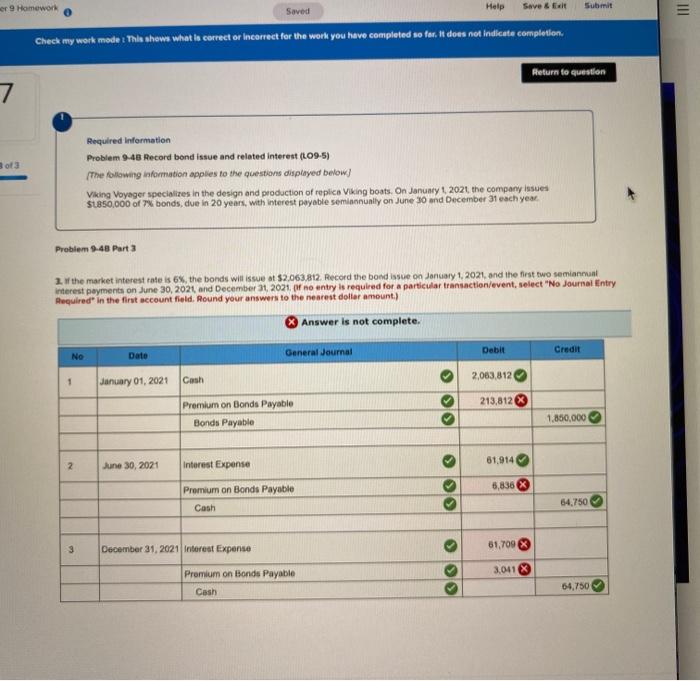Click green check beside 2,063,812 debit
The height and width of the screenshot is (681, 700).
click(520, 376)
